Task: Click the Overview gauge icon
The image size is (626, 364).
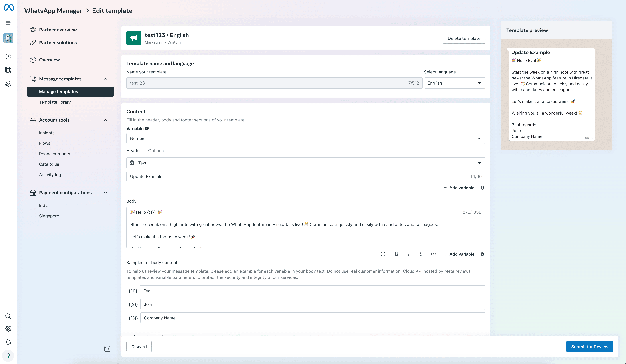Action: click(x=33, y=60)
